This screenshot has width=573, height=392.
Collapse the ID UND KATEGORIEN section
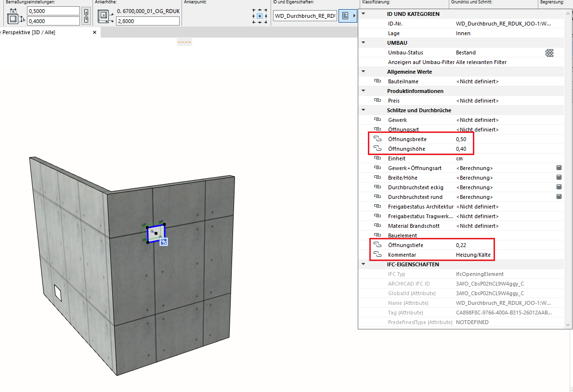[363, 14]
